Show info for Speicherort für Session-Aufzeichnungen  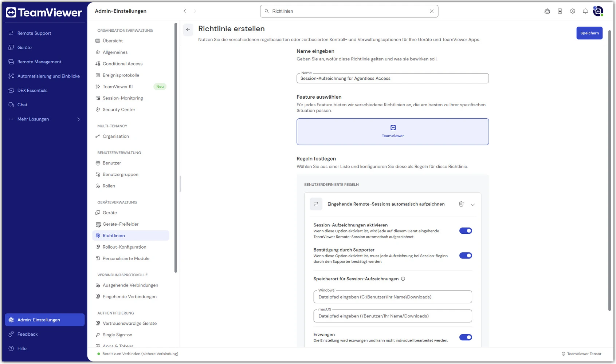[403, 279]
